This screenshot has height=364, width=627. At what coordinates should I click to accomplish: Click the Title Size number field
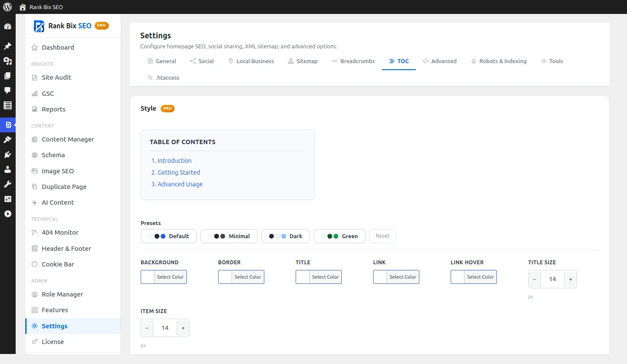click(x=553, y=279)
